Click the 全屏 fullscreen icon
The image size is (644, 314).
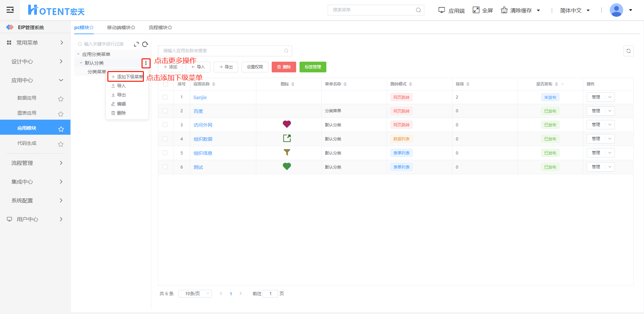coord(476,10)
